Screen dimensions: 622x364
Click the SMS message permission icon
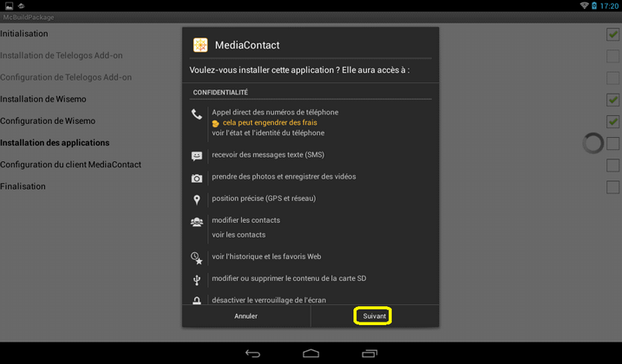(x=197, y=155)
